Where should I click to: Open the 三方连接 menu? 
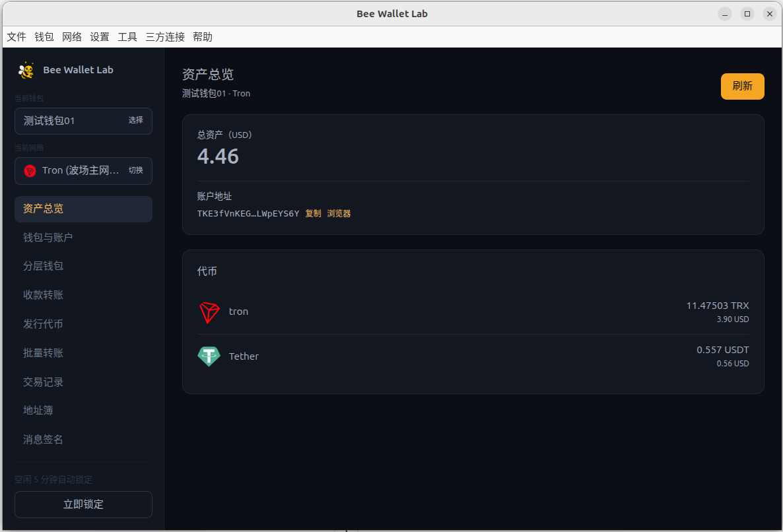tap(165, 37)
